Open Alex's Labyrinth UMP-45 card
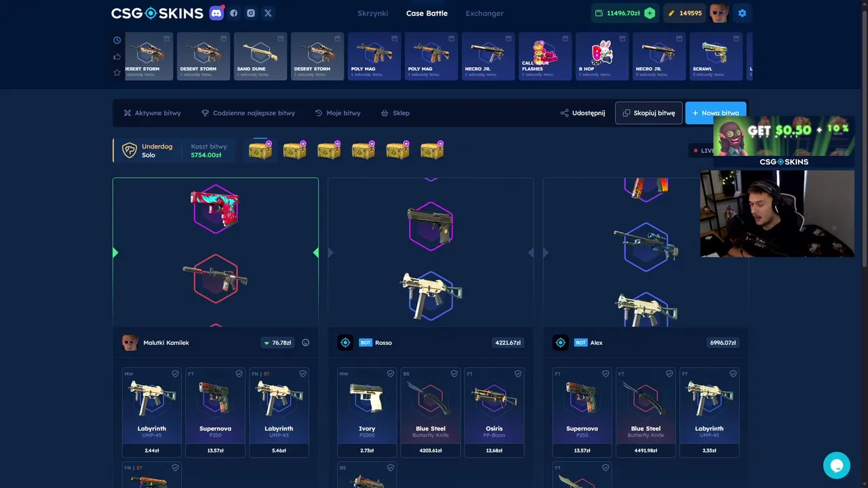 click(x=709, y=413)
